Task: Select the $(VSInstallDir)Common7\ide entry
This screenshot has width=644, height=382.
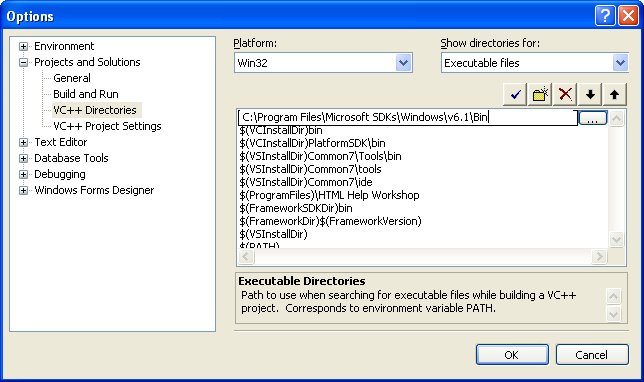Action: (x=306, y=182)
